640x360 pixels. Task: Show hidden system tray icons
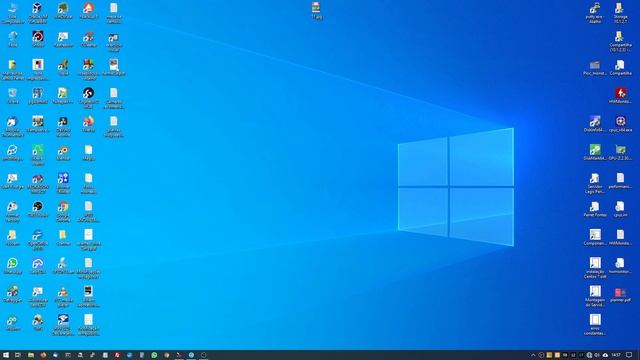533,355
